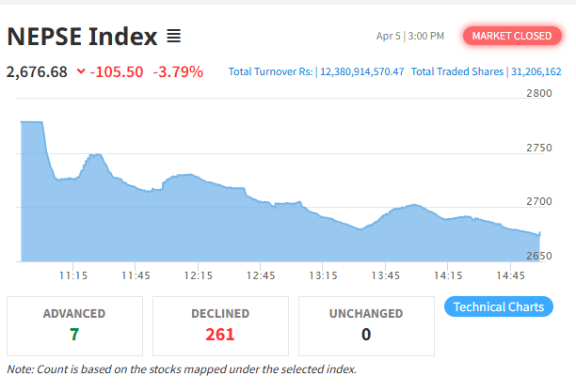
Task: Open Technical Charts
Action: click(x=498, y=307)
